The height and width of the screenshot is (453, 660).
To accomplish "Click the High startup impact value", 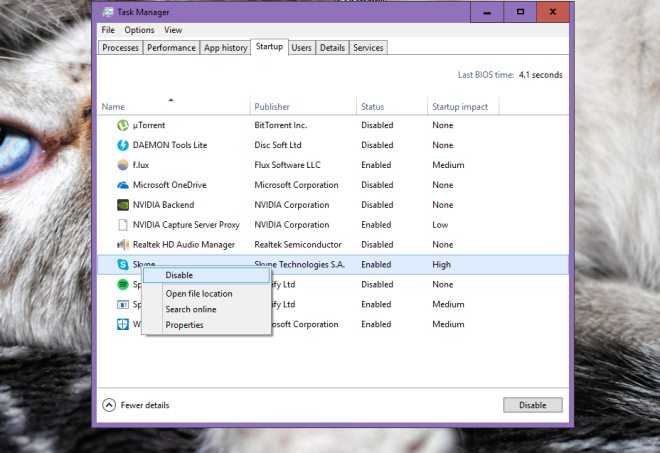I will (x=442, y=264).
